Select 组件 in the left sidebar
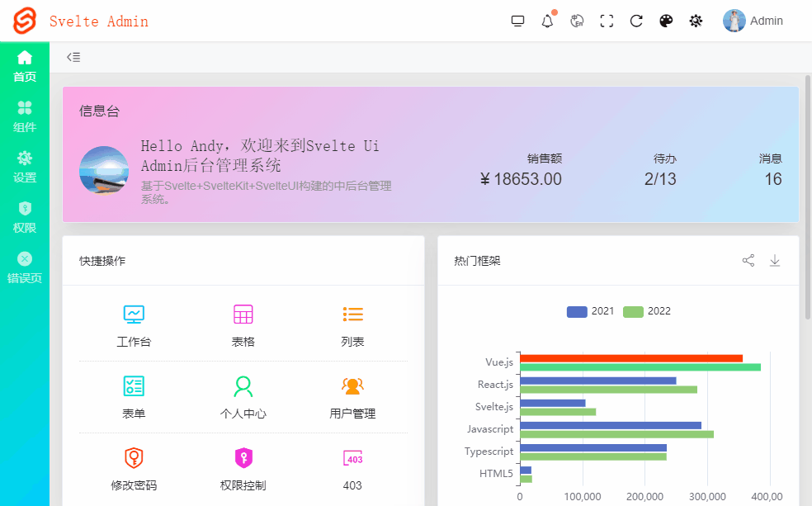Viewport: 812px width, 506px height. [24, 116]
